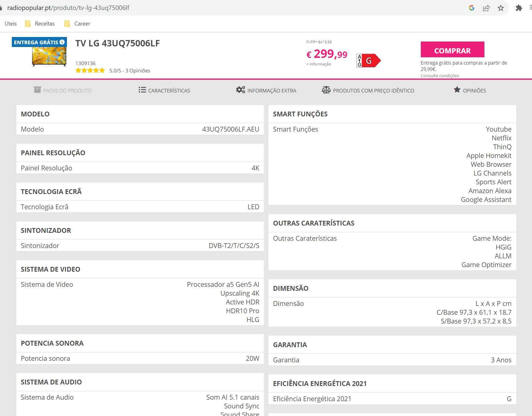Open the + informação price link
Viewport: 532px width, 416px height.
[319, 64]
